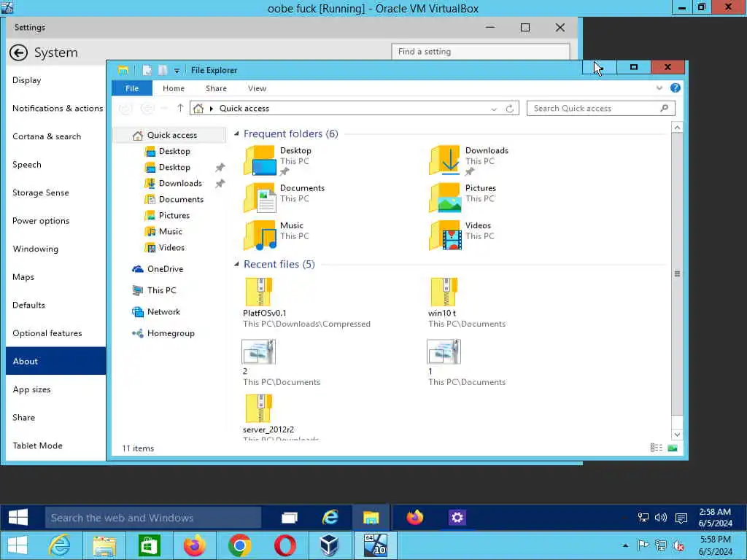Click the File Explorer scroll up arrow
The image size is (747, 560).
(676, 127)
